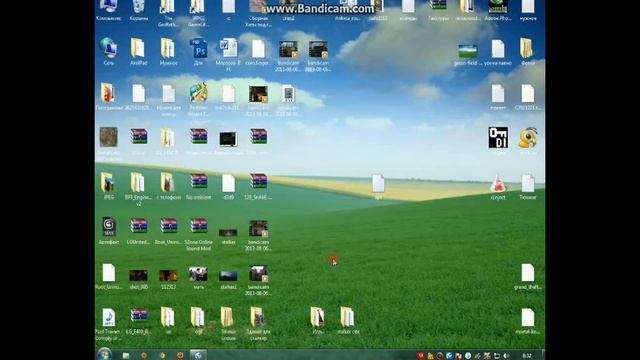Click the volume speaker tray icon
Viewport: 640px width, 360px height.
click(507, 356)
